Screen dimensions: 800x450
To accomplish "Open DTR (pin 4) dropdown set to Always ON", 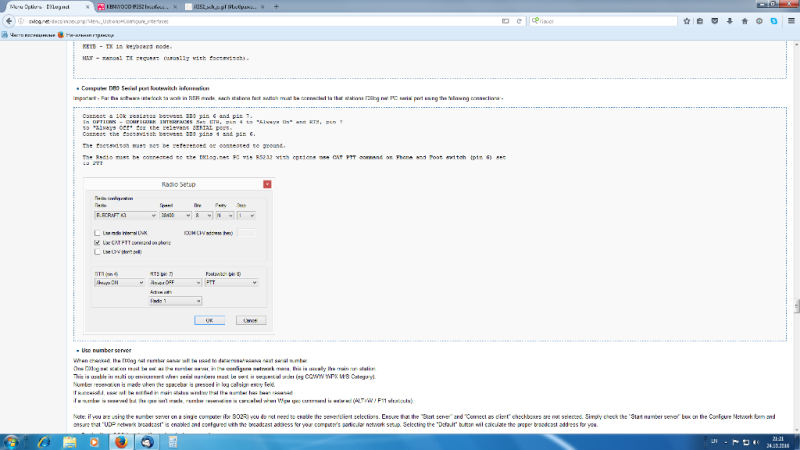I will [119, 283].
